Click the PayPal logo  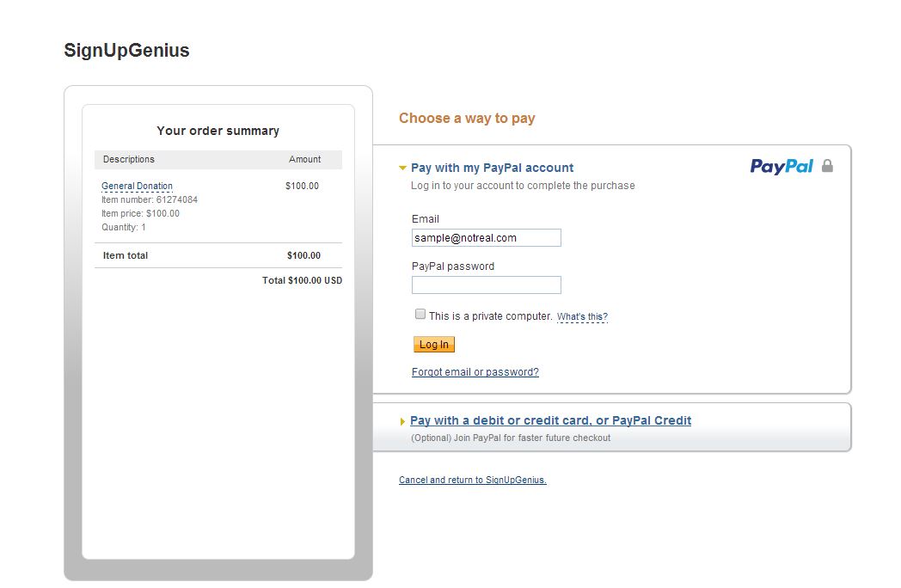781,166
